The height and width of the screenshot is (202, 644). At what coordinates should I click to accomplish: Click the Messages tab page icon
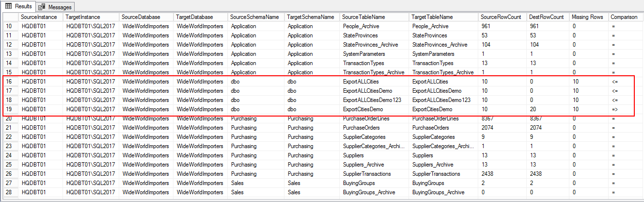[42, 7]
